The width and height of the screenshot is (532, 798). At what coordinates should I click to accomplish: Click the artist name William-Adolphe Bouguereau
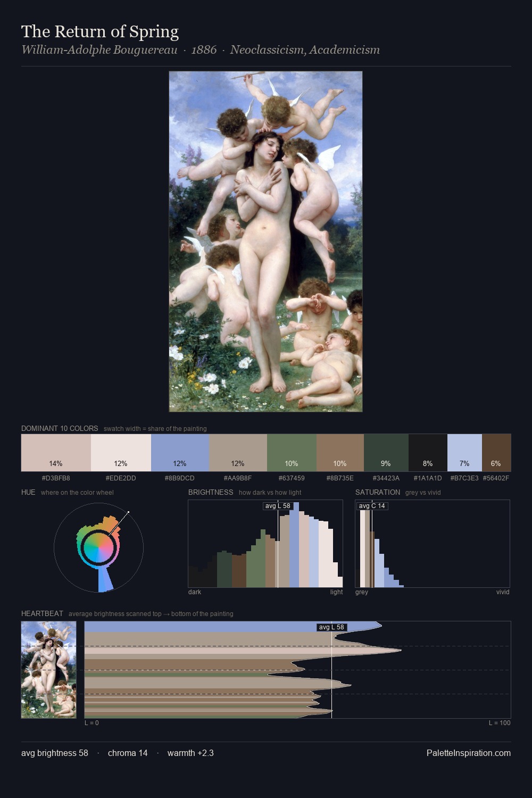coord(99,50)
